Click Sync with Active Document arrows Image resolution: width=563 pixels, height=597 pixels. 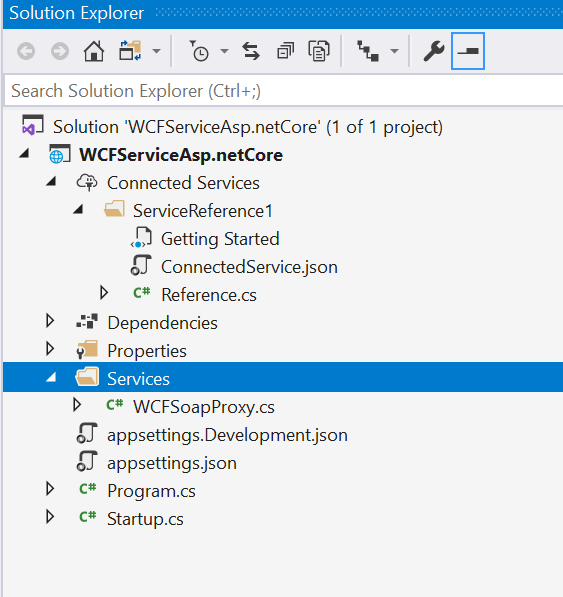click(251, 51)
